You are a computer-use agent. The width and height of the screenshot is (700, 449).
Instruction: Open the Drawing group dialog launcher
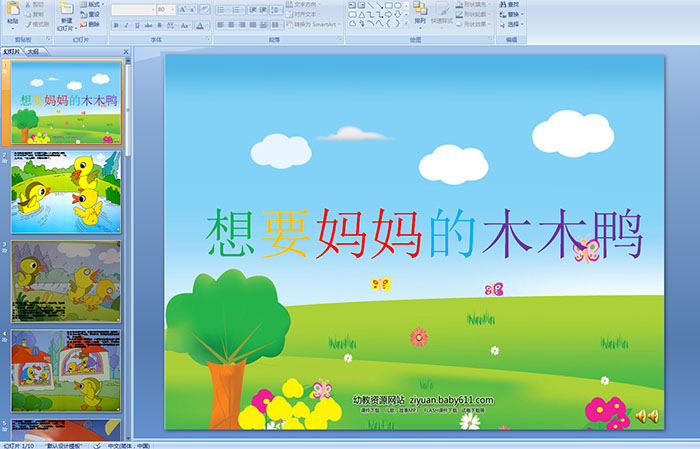[x=491, y=39]
